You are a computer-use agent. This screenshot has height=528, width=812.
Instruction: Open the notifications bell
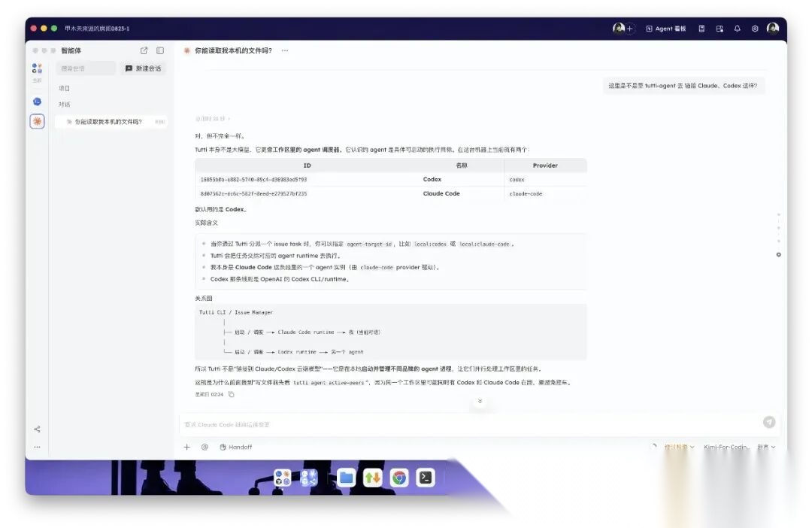point(737,29)
